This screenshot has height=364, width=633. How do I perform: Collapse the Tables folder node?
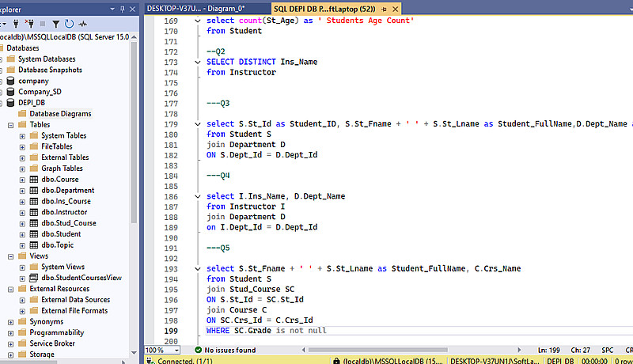(x=11, y=125)
